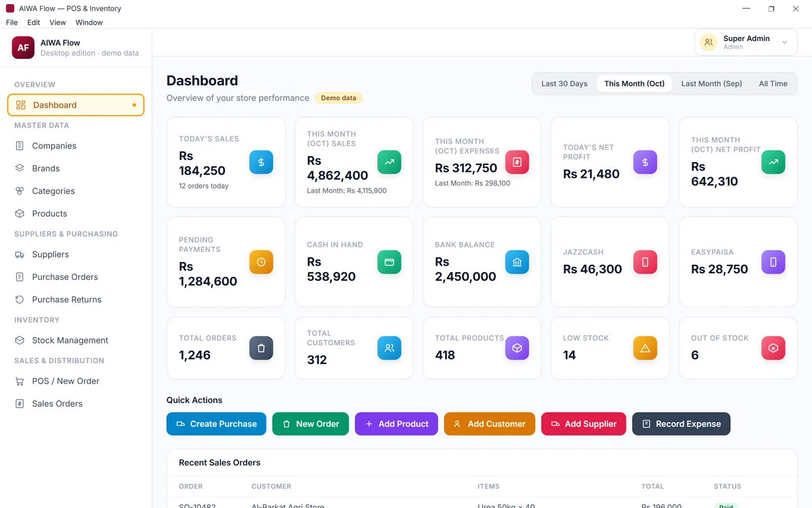Click the blue dollar icon in Today's Sales card

pyautogui.click(x=261, y=162)
